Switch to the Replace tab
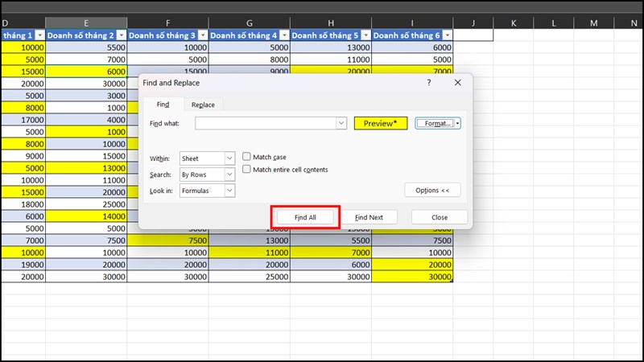Image resolution: width=644 pixels, height=362 pixels. (x=203, y=105)
